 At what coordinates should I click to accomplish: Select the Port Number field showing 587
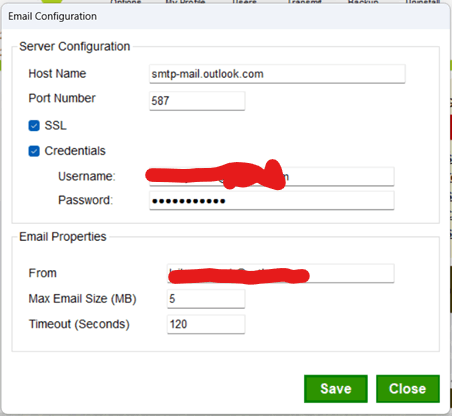tap(197, 101)
